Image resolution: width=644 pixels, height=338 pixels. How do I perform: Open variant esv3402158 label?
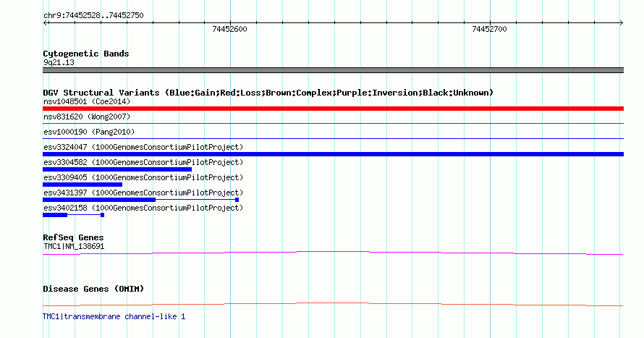click(143, 208)
